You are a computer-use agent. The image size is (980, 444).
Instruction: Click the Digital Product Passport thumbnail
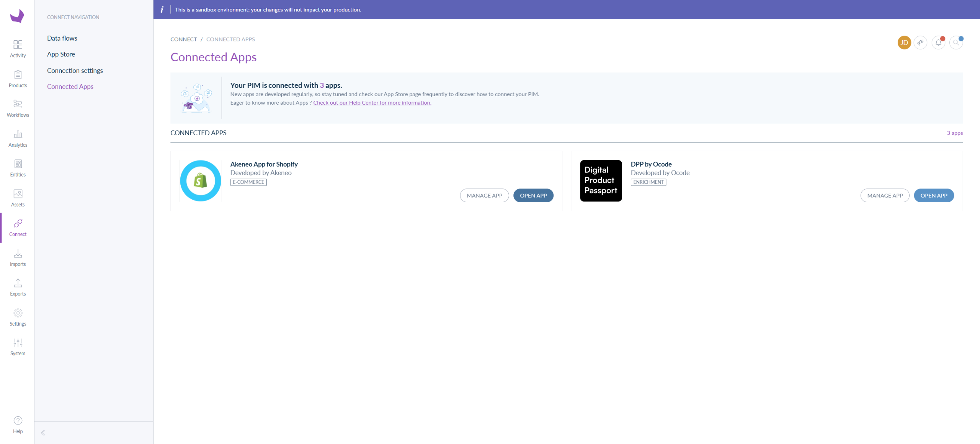click(601, 181)
